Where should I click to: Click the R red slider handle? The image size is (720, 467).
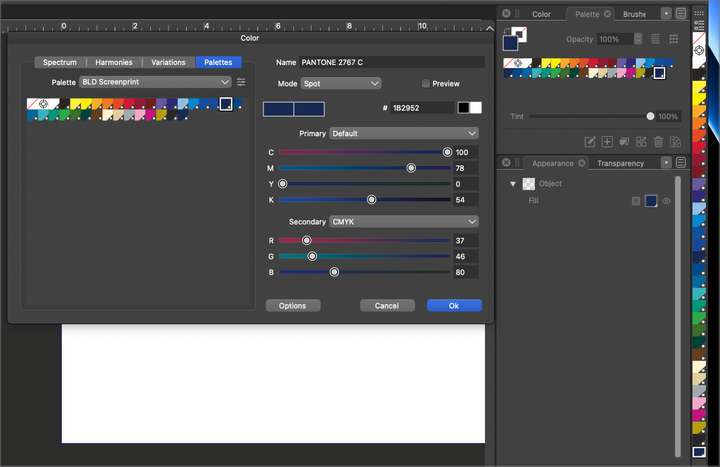click(x=307, y=241)
